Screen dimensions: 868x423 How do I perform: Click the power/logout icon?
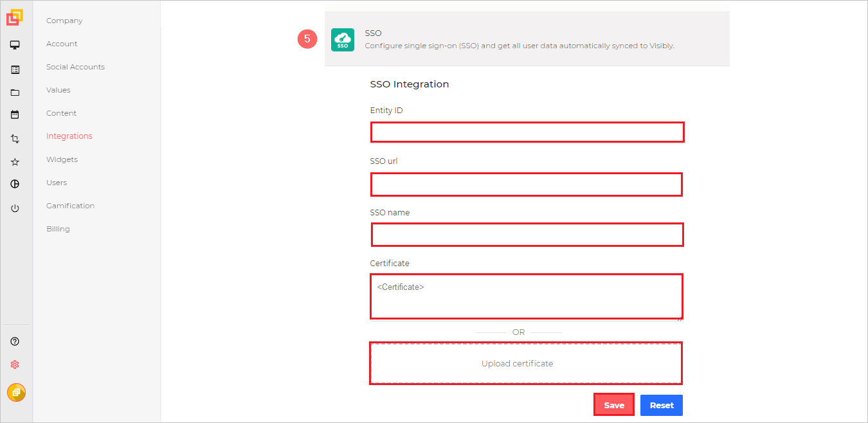coord(15,208)
